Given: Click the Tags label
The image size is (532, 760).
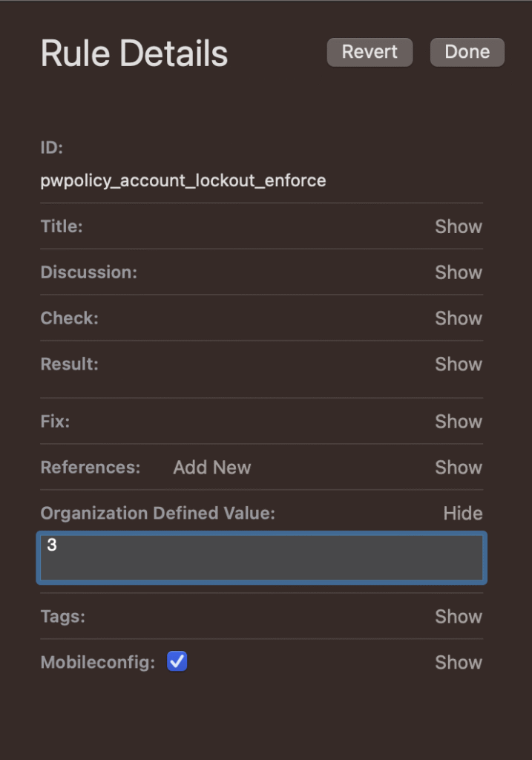Looking at the screenshot, I should (x=62, y=617).
